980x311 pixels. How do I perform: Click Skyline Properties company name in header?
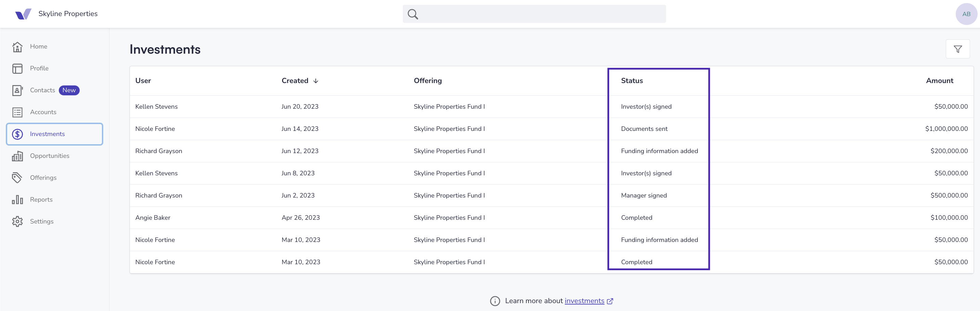[68, 14]
